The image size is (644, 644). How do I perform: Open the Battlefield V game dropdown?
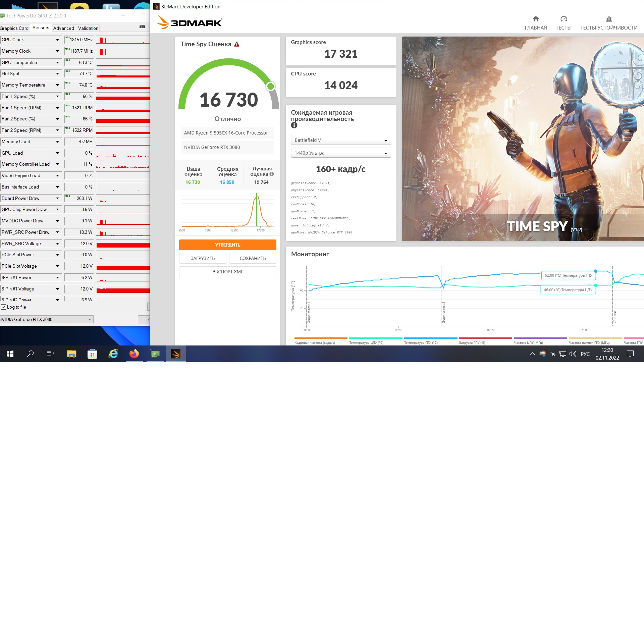pyautogui.click(x=340, y=140)
